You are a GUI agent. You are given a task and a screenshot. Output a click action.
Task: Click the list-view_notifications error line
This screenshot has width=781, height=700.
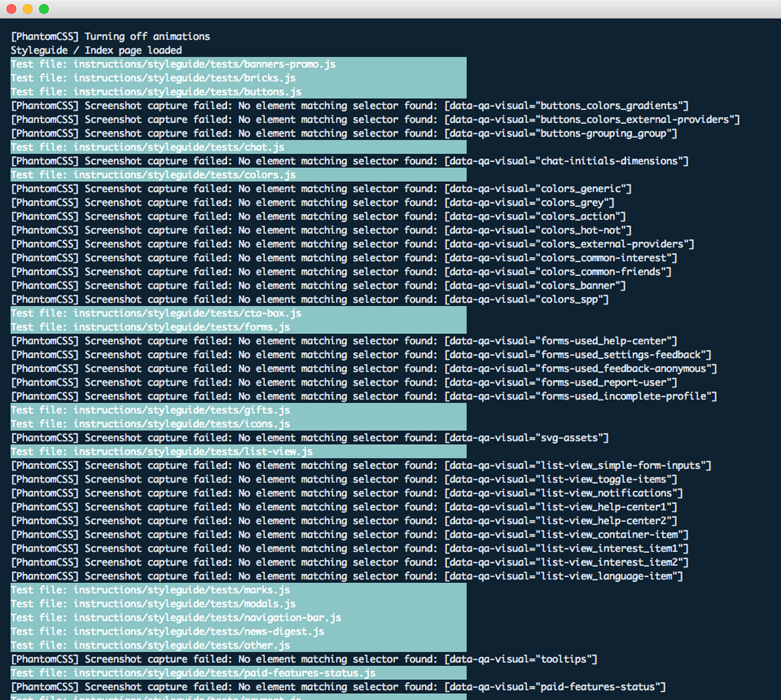tap(347, 493)
